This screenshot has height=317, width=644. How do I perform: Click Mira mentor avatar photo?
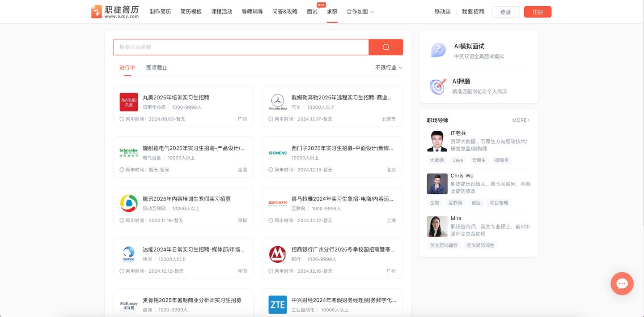(x=437, y=226)
